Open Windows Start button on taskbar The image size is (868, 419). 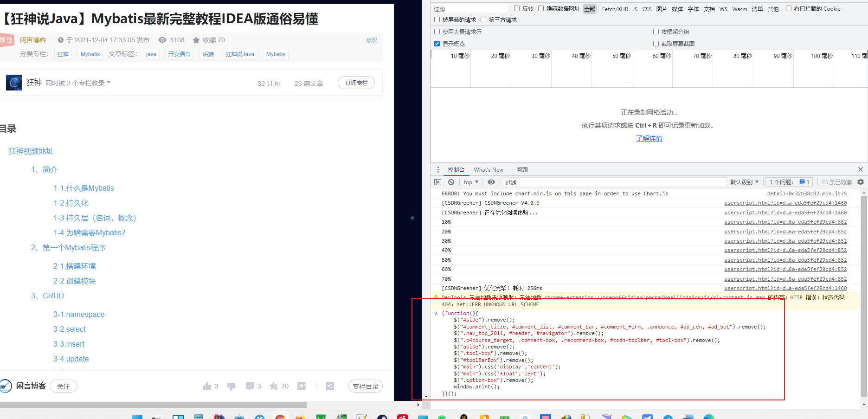click(x=137, y=417)
